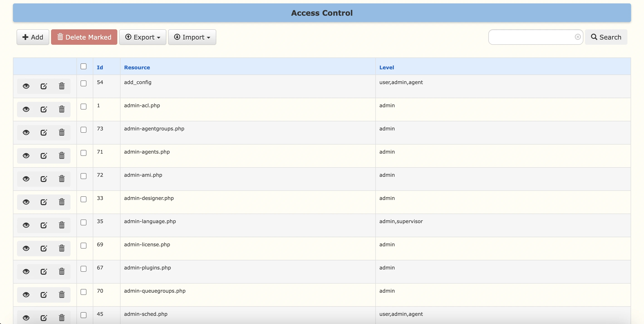Screen dimensions: 644x324
Task: Click the clear icon inside the search field
Action: pos(578,37)
